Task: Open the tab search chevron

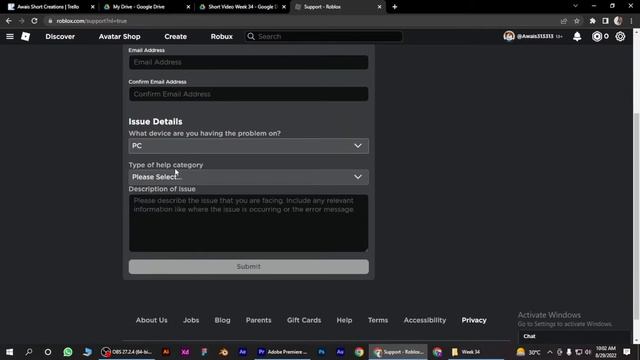Action: click(x=575, y=6)
